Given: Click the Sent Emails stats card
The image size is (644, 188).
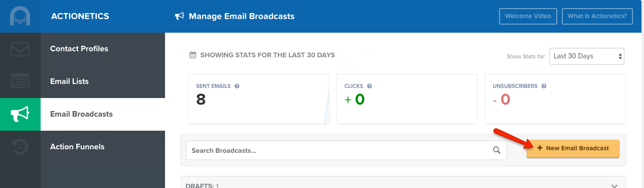Looking at the screenshot, I should (259, 99).
